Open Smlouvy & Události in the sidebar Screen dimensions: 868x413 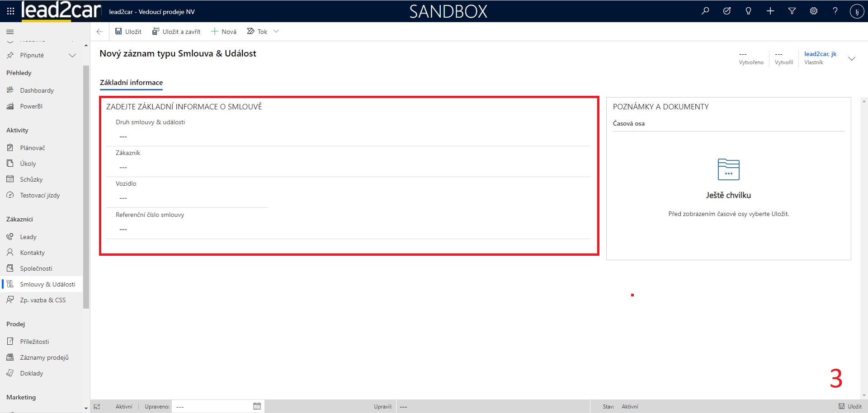point(47,284)
